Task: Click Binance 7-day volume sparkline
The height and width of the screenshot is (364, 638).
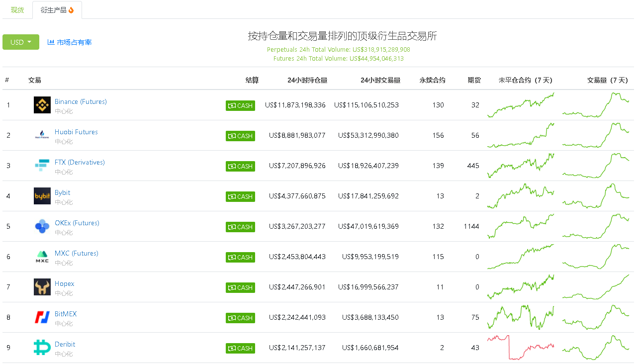Action: point(596,105)
